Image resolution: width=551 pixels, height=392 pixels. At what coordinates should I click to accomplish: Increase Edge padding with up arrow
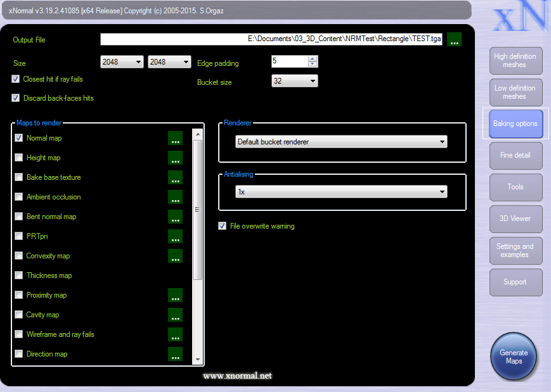point(313,59)
